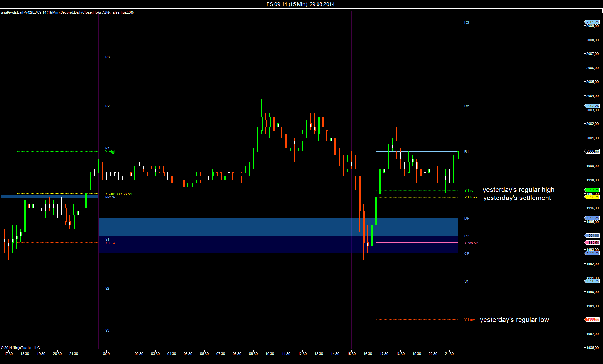
Task: Click the F button in chart corner
Action: [600, 11]
